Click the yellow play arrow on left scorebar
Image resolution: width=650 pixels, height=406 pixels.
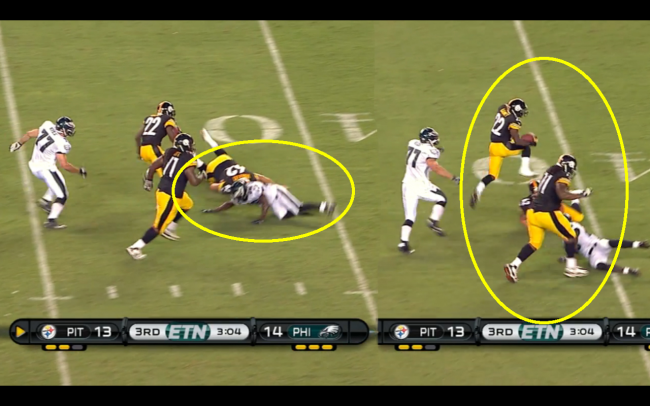coord(20,332)
